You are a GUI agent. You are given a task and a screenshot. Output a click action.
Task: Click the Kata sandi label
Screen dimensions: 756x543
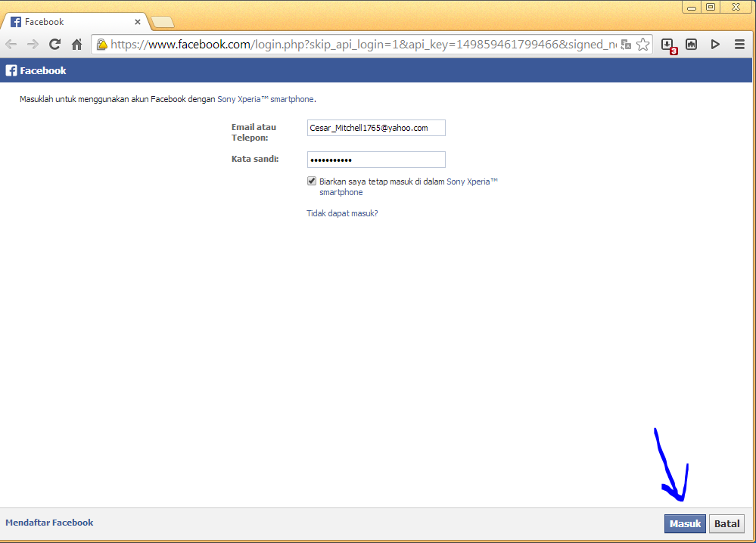click(255, 159)
